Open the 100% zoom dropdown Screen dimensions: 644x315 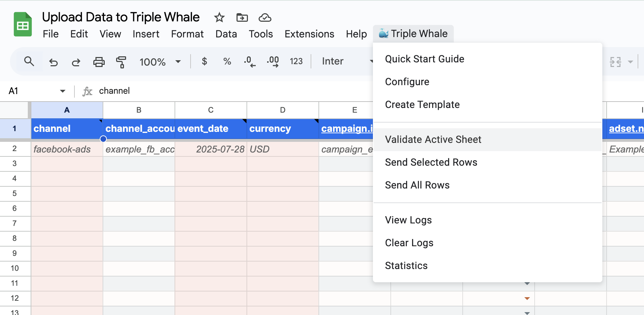coord(160,62)
